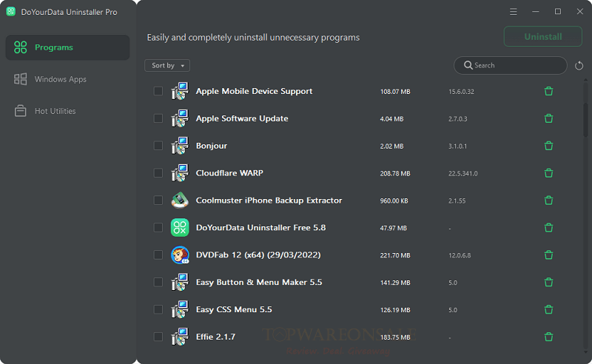
Task: Click the trash icon for Coolmuster iPhone Backup Extractor
Action: click(548, 200)
